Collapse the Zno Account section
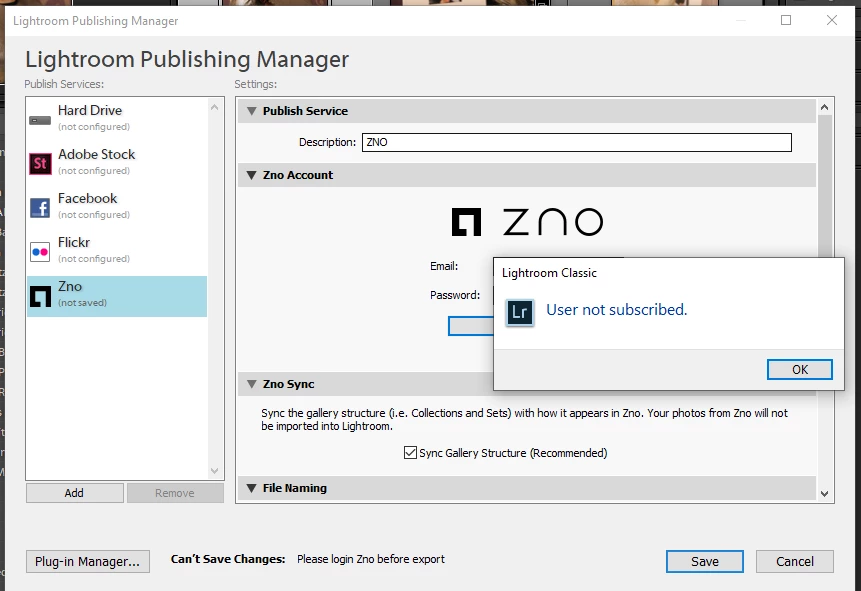 (251, 175)
